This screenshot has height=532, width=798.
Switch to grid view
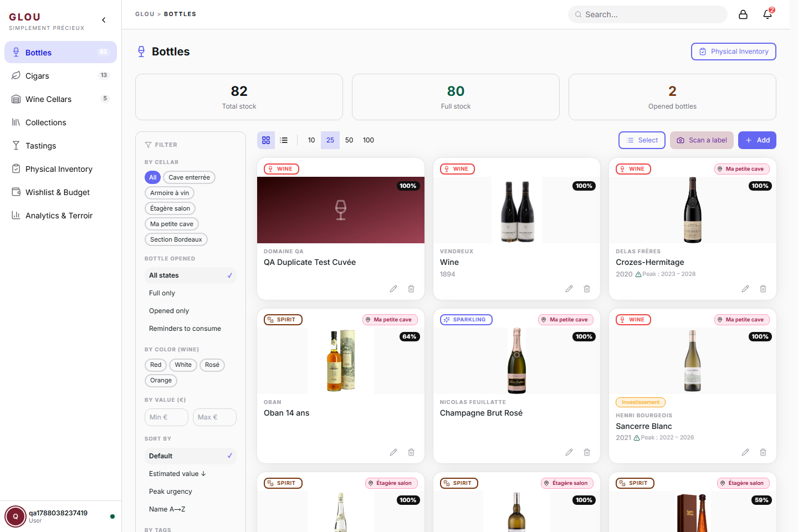point(266,140)
